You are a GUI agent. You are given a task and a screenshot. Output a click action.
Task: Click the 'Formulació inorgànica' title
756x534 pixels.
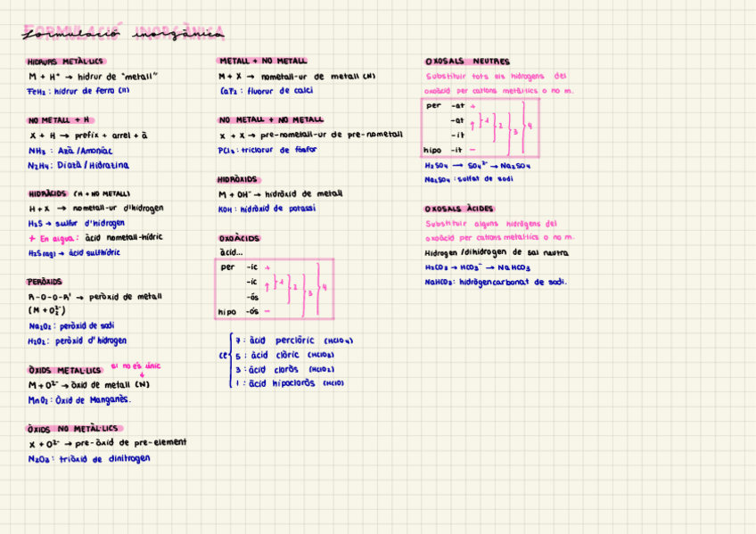123,33
